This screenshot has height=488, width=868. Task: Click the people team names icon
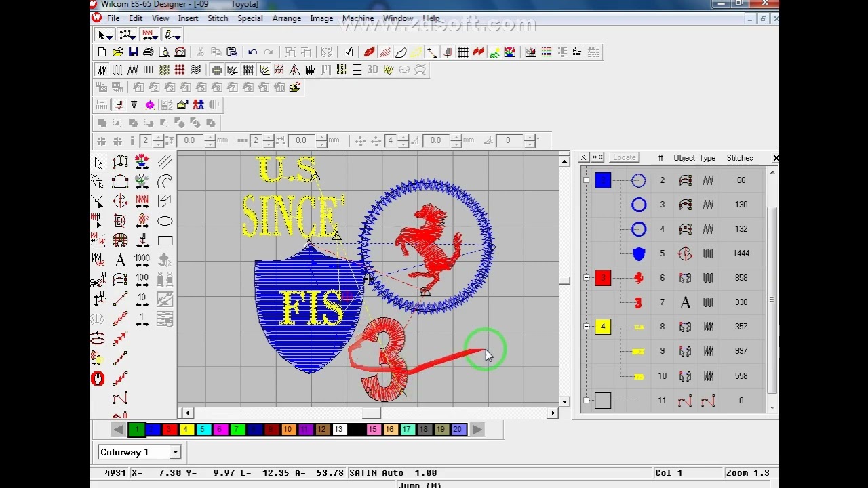click(x=198, y=104)
